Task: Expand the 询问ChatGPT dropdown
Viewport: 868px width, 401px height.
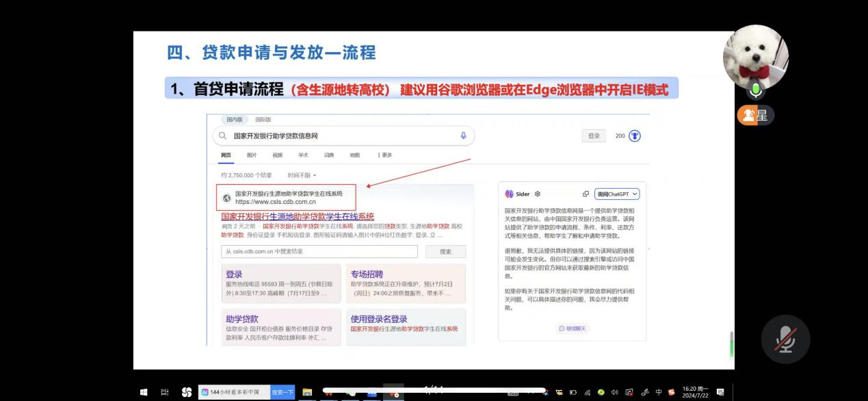Action: coord(616,194)
